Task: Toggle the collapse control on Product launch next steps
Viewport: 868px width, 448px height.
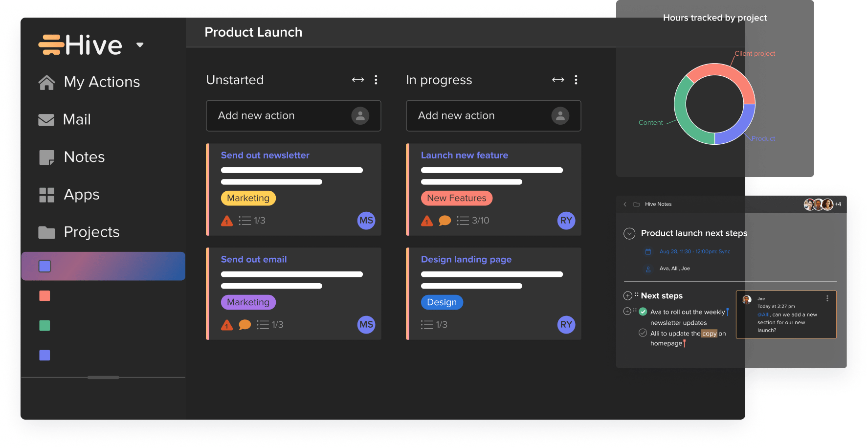Action: [x=629, y=233]
